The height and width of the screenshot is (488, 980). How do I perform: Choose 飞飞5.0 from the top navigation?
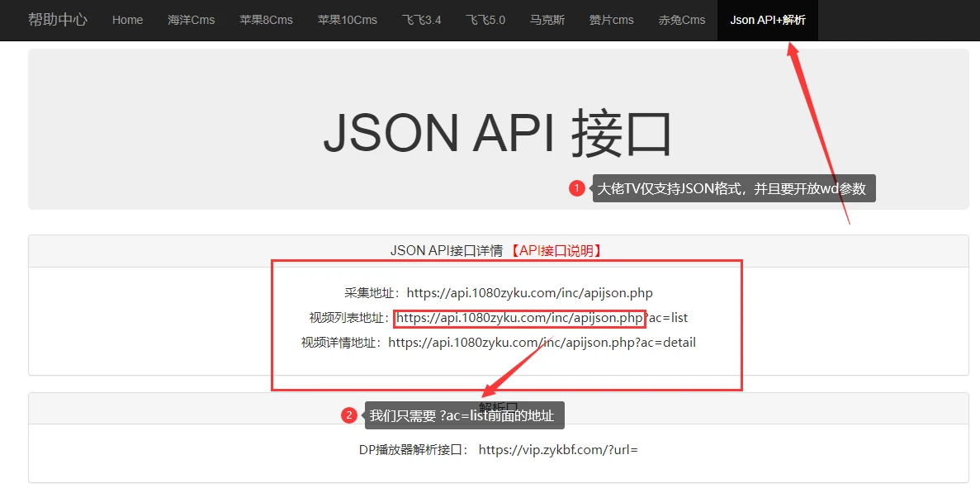coord(485,20)
